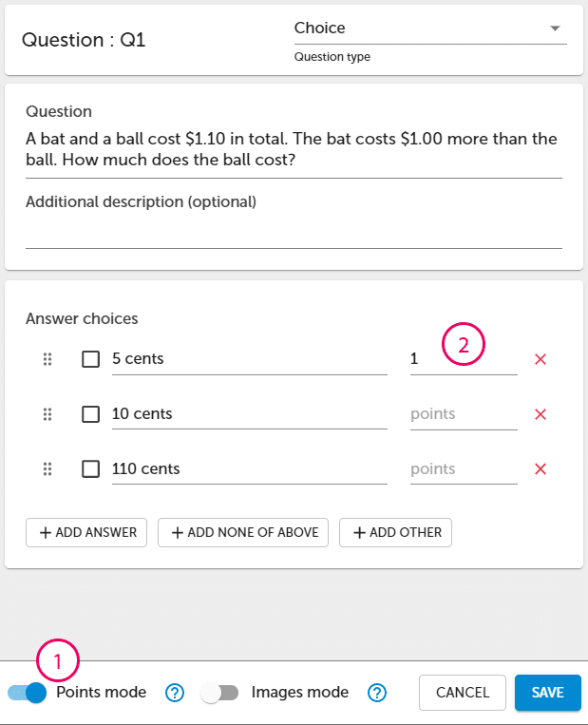Screen dimensions: 588x725
Task: Select the 110 cents checkbox
Action: coord(90,468)
